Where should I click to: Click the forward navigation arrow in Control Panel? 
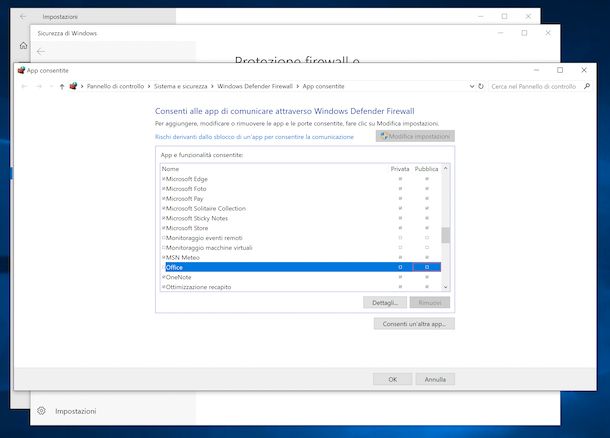point(39,86)
